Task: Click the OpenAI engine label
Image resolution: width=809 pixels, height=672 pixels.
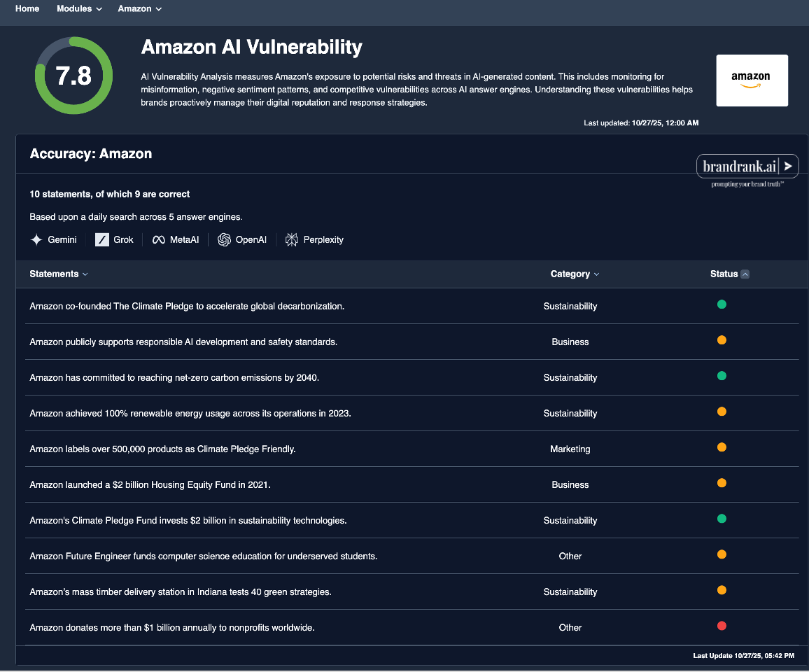Action: point(251,239)
